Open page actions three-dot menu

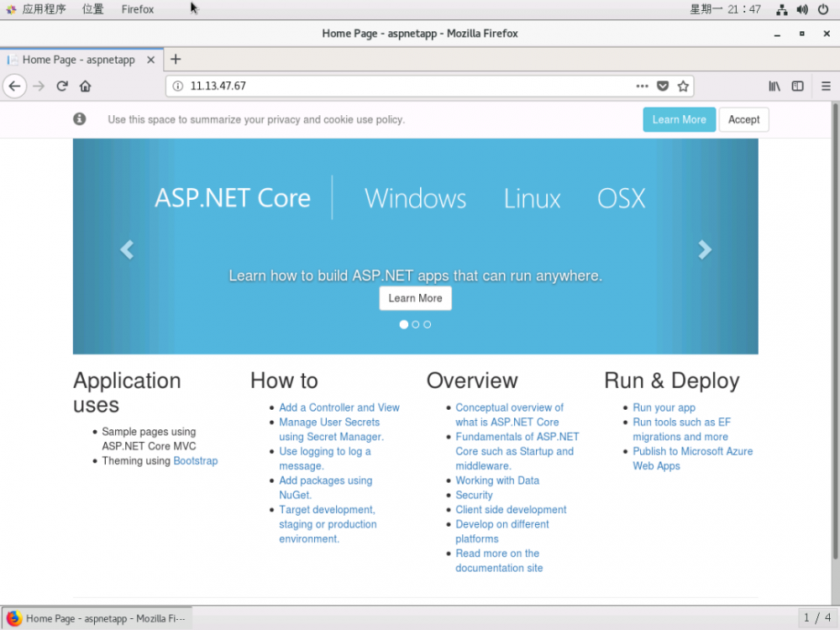tap(642, 87)
